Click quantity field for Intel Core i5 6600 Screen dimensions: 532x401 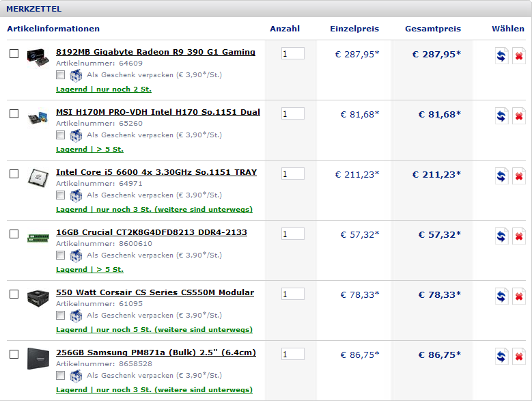(x=293, y=174)
